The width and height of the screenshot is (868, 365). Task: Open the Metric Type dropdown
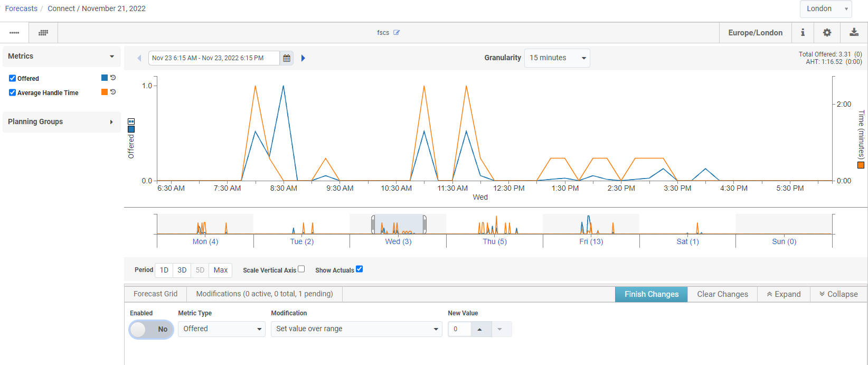(x=221, y=329)
